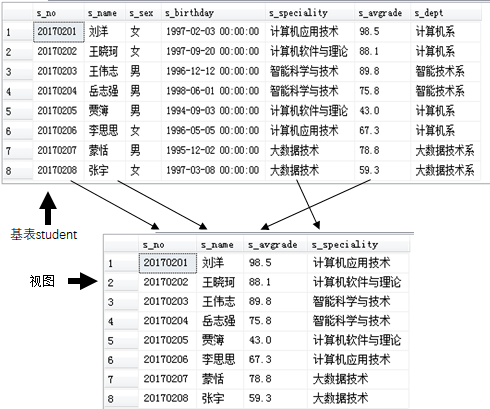Select cell 20170204 in student table
The width and height of the screenshot is (490, 409).
(59, 91)
